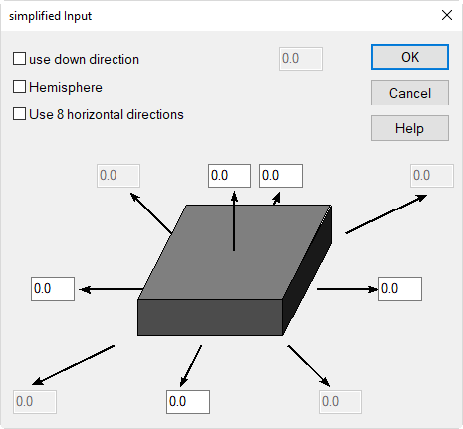This screenshot has height=429, width=463.
Task: Click the greyed lower-right diagonal direction field
Action: coord(340,402)
